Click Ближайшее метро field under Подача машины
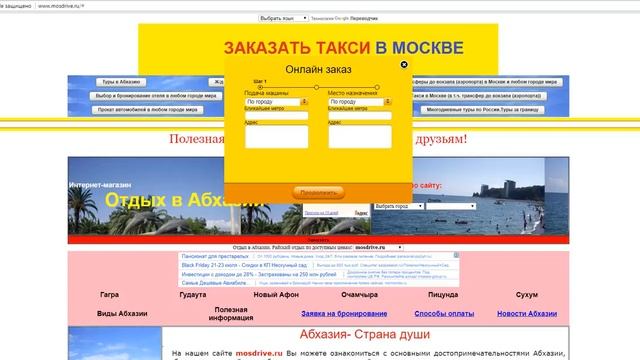The image size is (640, 360). [x=276, y=116]
